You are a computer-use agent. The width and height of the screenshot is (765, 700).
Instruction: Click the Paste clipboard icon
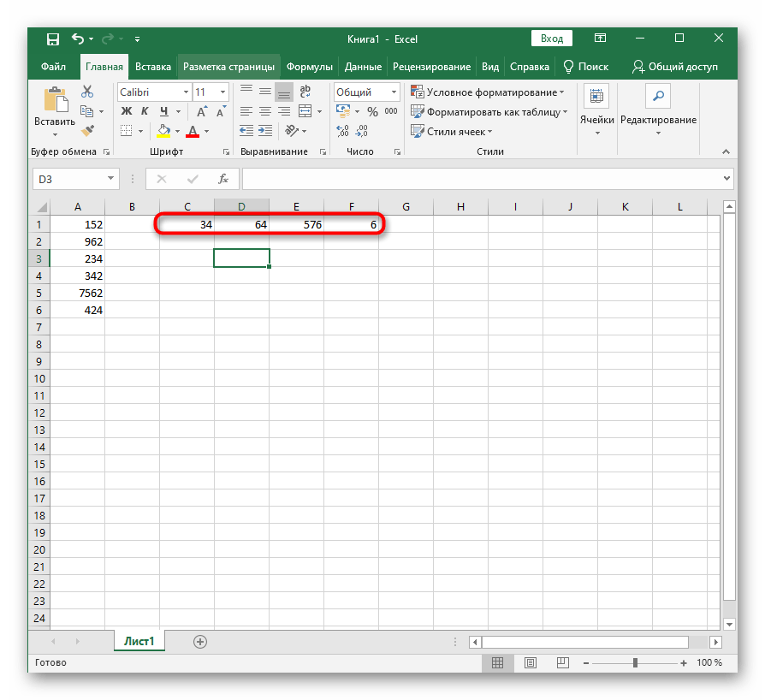(x=55, y=100)
